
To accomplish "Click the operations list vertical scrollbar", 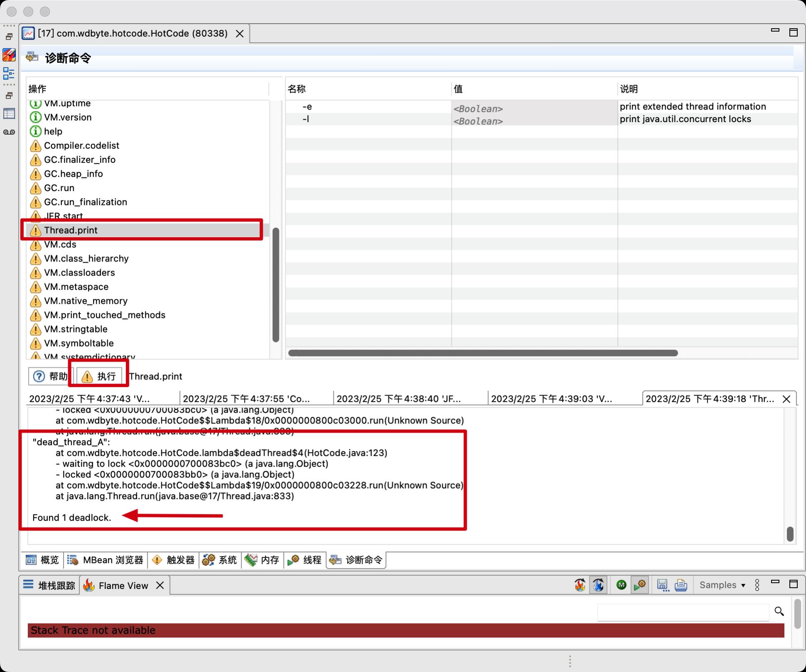I will pos(276,285).
